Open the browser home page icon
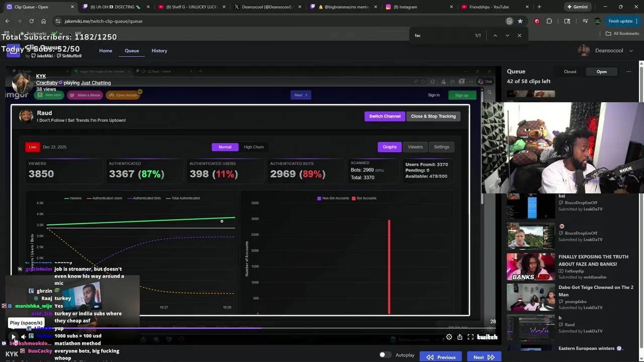This screenshot has height=362, width=644. 43,21
